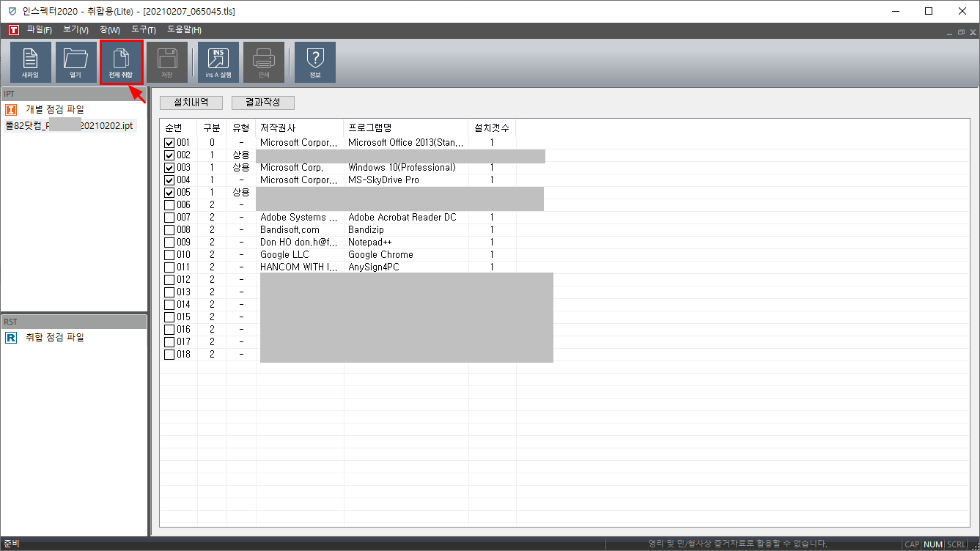Sort by the 구분 column header

point(212,128)
